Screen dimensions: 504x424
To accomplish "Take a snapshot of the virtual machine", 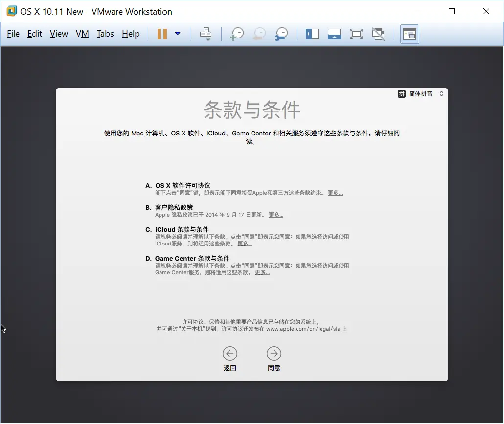I will [237, 34].
